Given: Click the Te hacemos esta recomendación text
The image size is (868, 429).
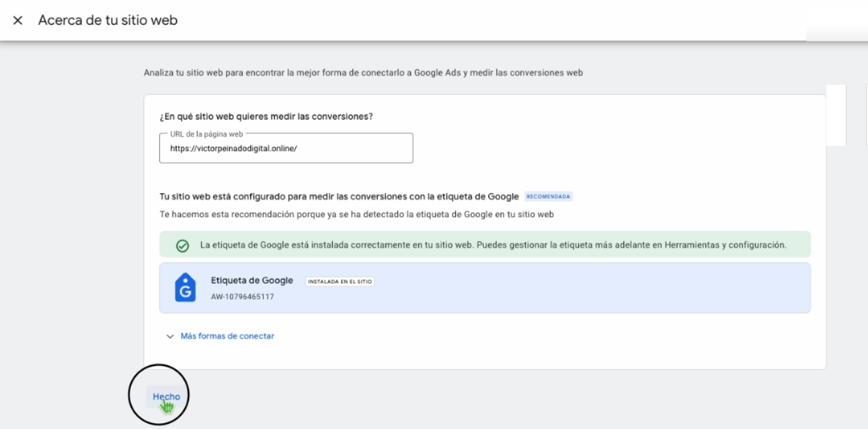Looking at the screenshot, I should coord(356,214).
